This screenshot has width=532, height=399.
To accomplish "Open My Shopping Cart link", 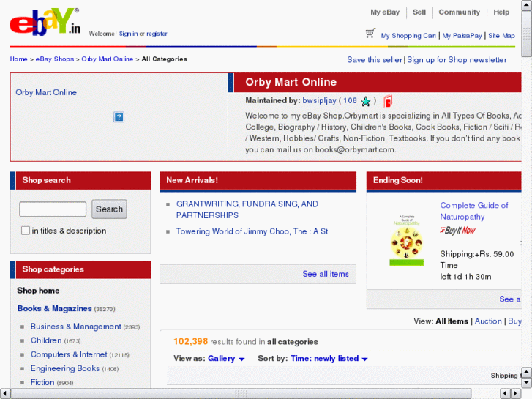I will pos(408,36).
